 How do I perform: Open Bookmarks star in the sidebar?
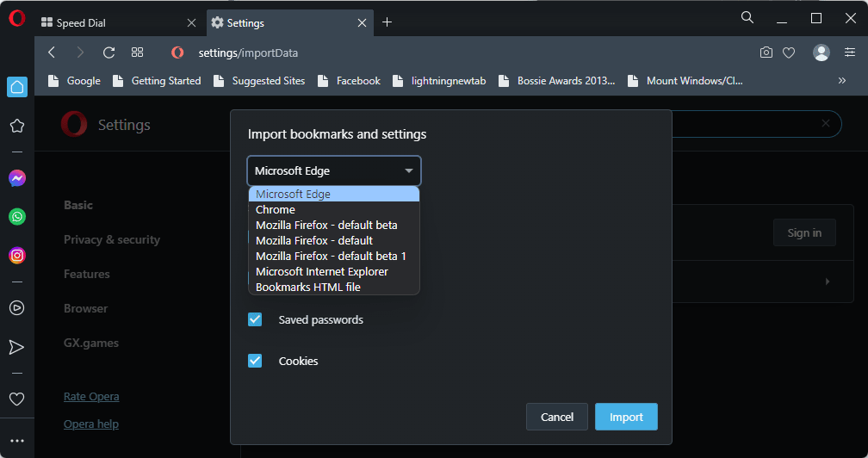[17, 126]
